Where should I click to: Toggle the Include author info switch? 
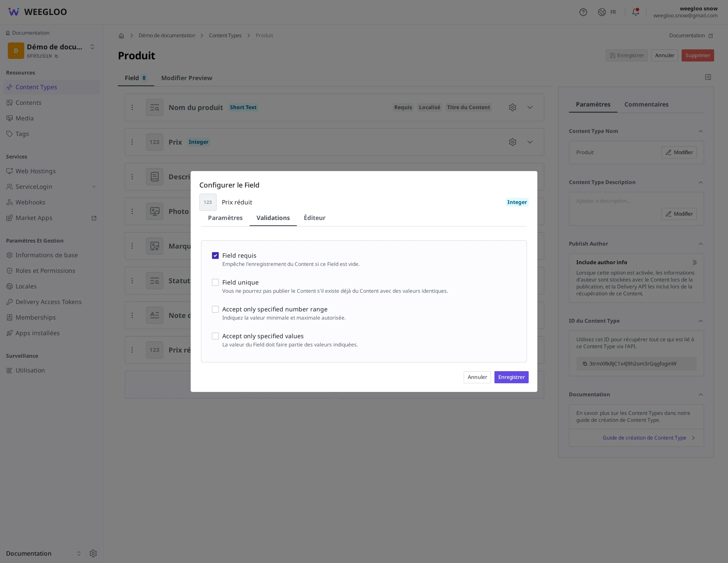(691, 262)
